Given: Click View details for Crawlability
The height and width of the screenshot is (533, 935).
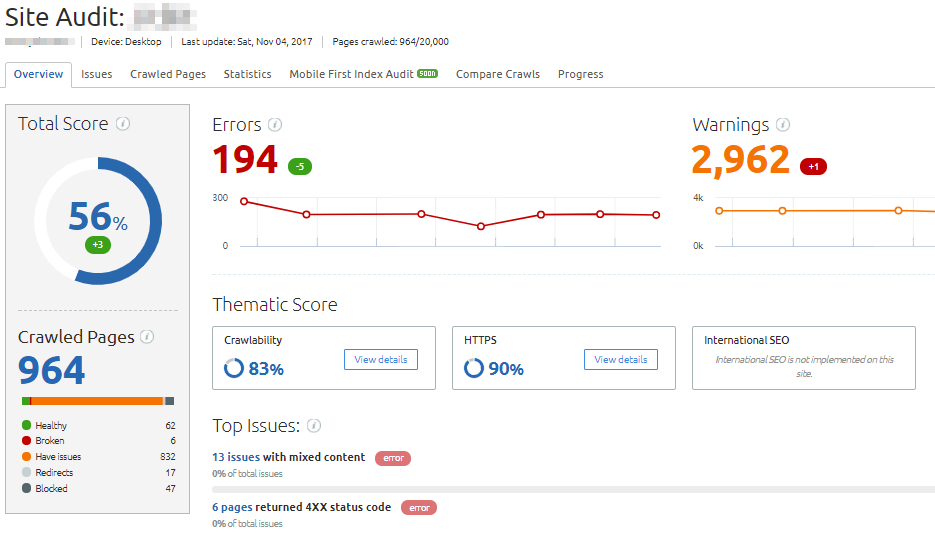Looking at the screenshot, I should click(381, 359).
